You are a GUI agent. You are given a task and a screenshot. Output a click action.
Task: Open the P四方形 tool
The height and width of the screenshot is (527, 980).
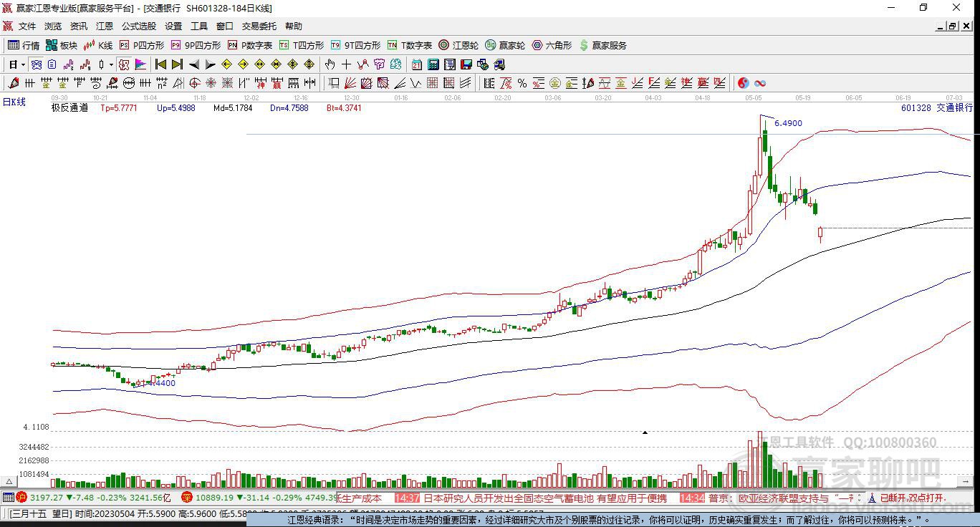pyautogui.click(x=142, y=45)
